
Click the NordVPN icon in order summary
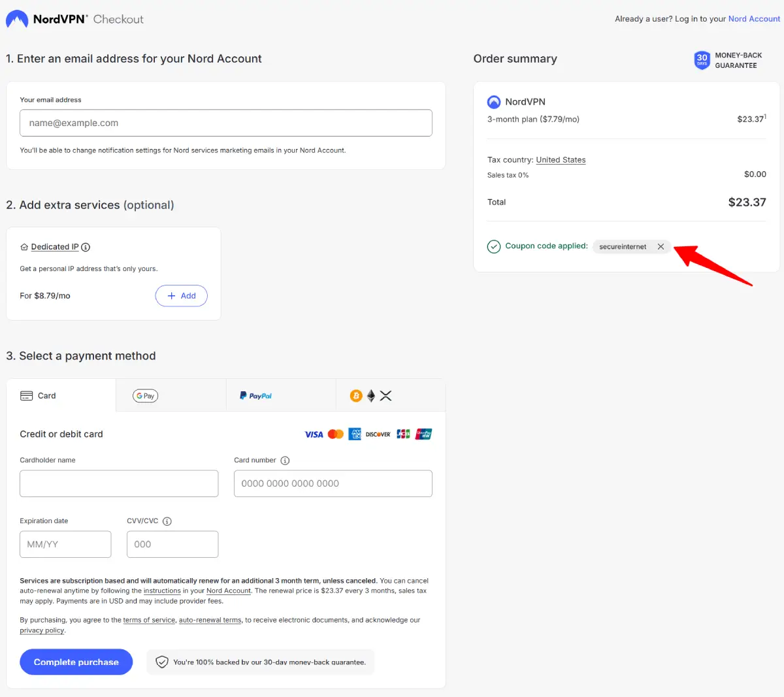pyautogui.click(x=494, y=102)
